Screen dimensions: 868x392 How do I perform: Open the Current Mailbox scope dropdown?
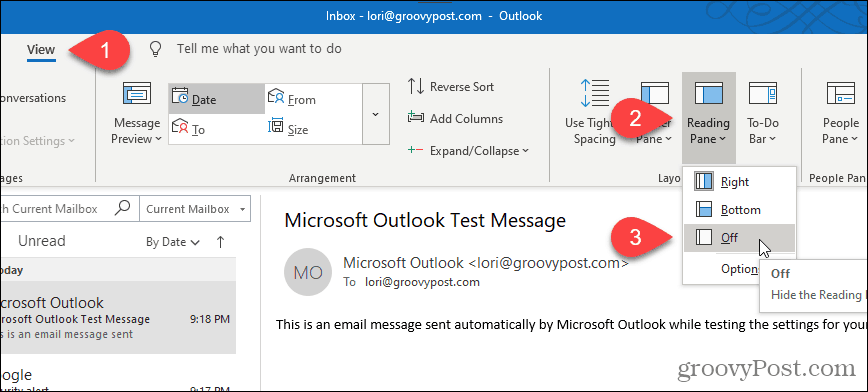coord(195,209)
